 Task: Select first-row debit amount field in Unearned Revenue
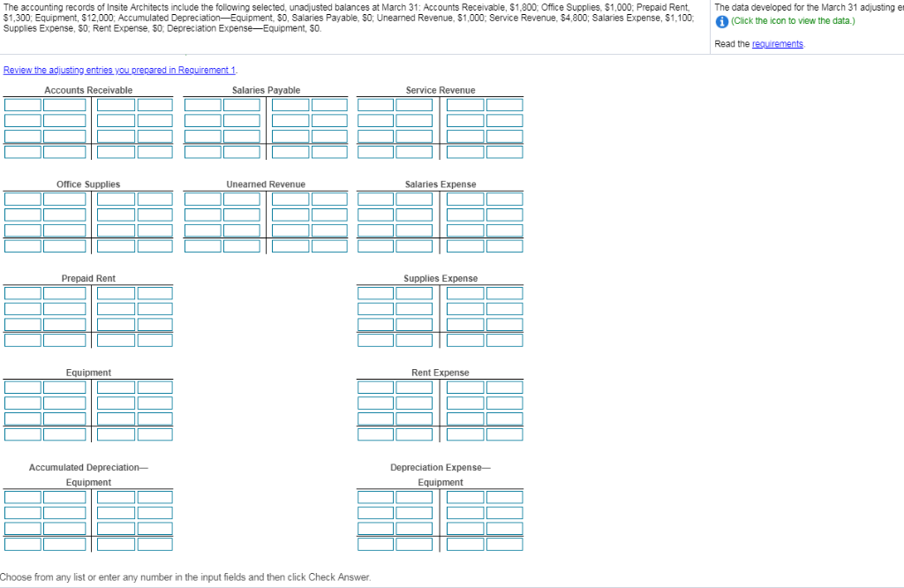click(x=242, y=200)
